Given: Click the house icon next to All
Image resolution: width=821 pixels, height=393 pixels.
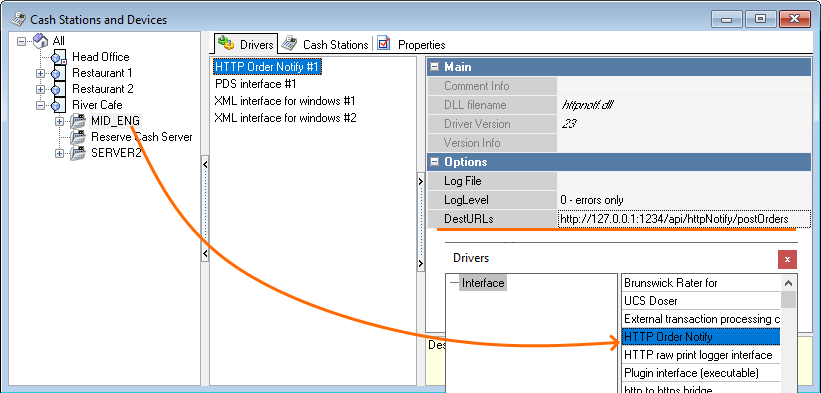Looking at the screenshot, I should (x=40, y=41).
